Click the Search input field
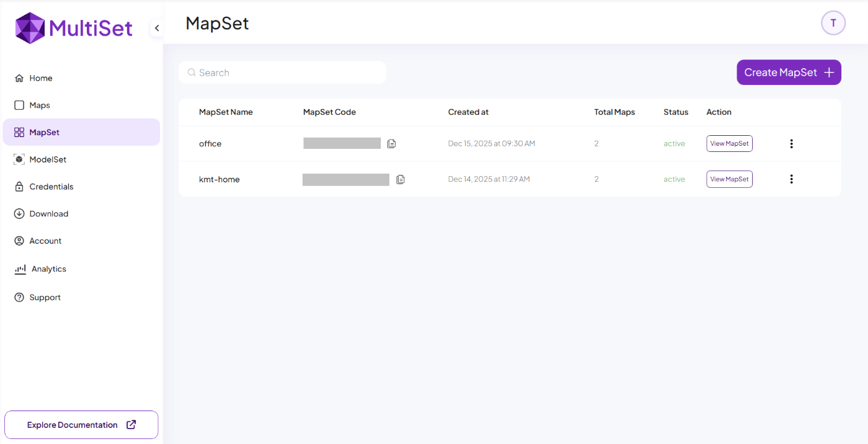Image resolution: width=868 pixels, height=444 pixels. [x=282, y=73]
